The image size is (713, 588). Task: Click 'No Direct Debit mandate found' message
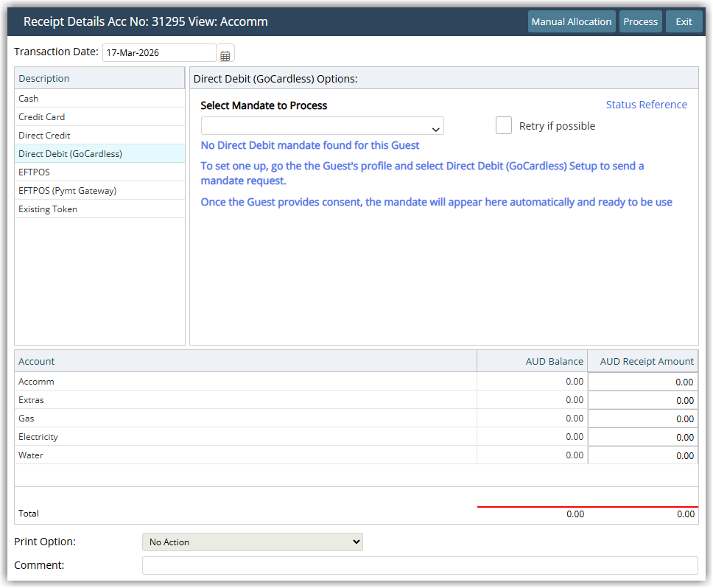[310, 145]
